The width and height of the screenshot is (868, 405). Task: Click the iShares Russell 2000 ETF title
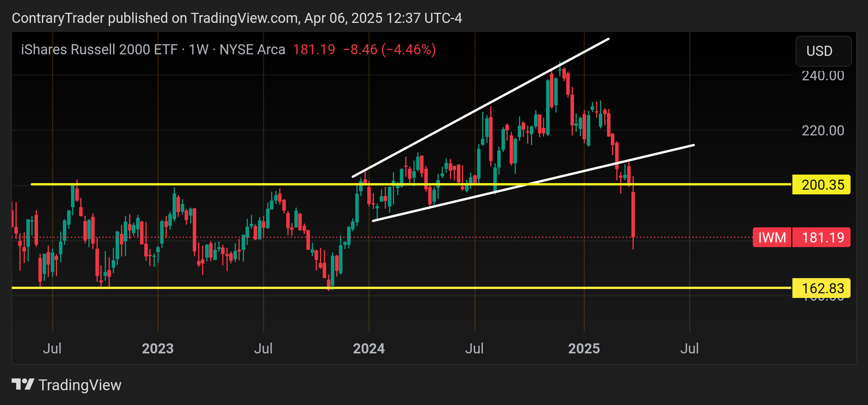(x=99, y=50)
